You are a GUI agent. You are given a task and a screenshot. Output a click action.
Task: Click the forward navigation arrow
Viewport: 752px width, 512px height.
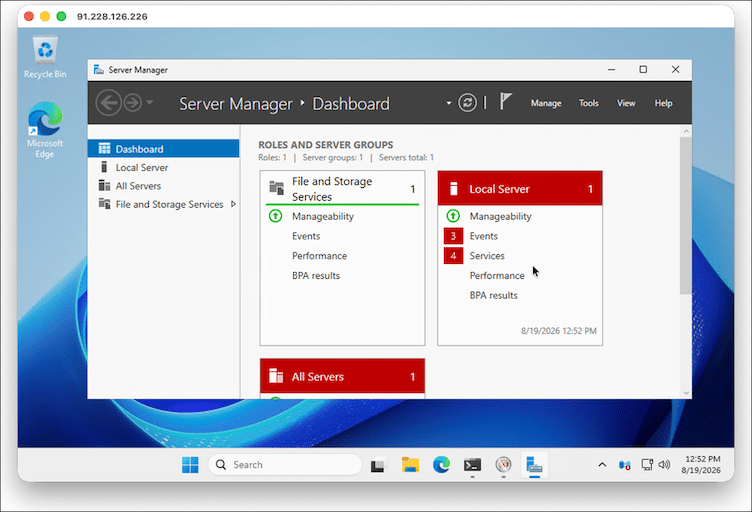[x=133, y=103]
